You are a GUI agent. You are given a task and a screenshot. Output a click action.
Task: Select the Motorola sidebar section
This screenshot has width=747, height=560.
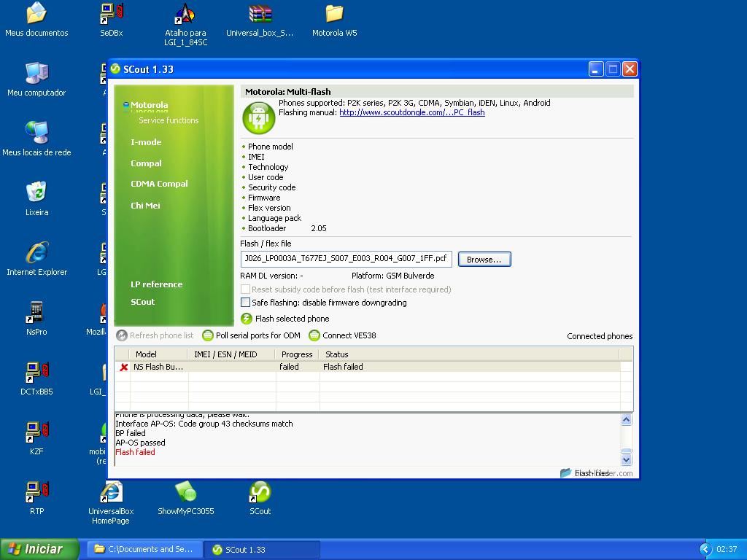pos(149,105)
